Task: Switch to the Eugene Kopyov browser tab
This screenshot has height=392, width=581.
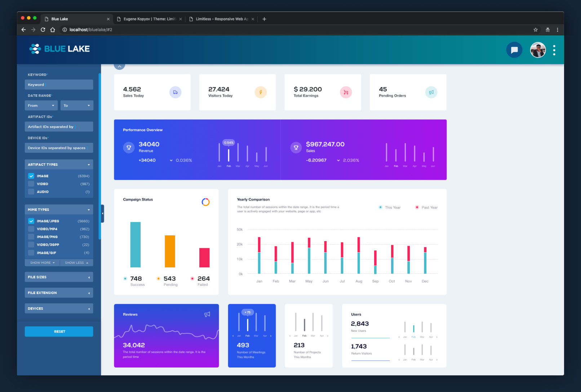Action: click(149, 19)
